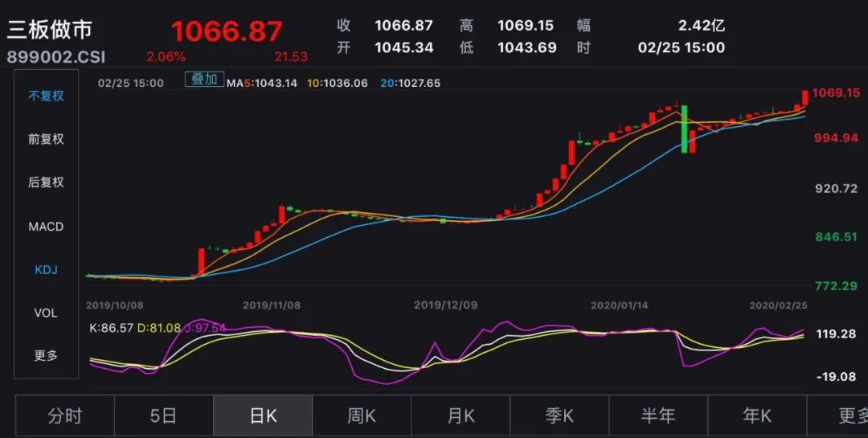Click the latest red candlestick at chart end

point(805,97)
